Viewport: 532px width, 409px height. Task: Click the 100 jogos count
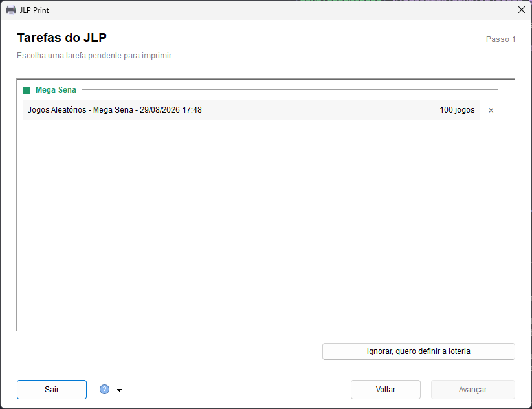click(457, 110)
